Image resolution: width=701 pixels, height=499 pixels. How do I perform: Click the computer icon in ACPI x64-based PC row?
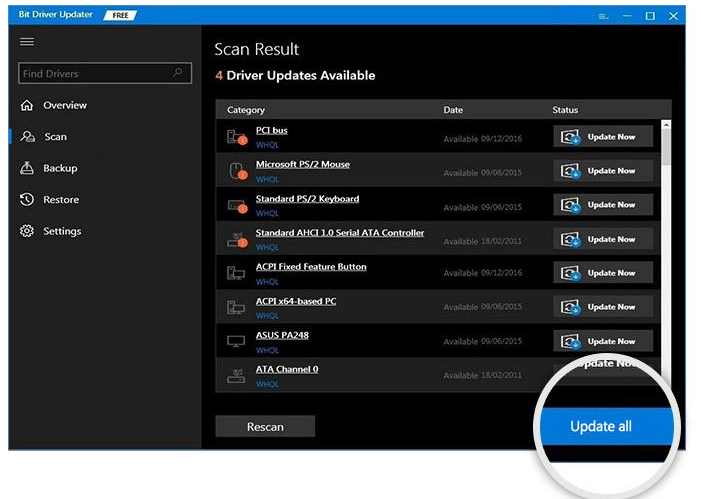pyautogui.click(x=236, y=307)
